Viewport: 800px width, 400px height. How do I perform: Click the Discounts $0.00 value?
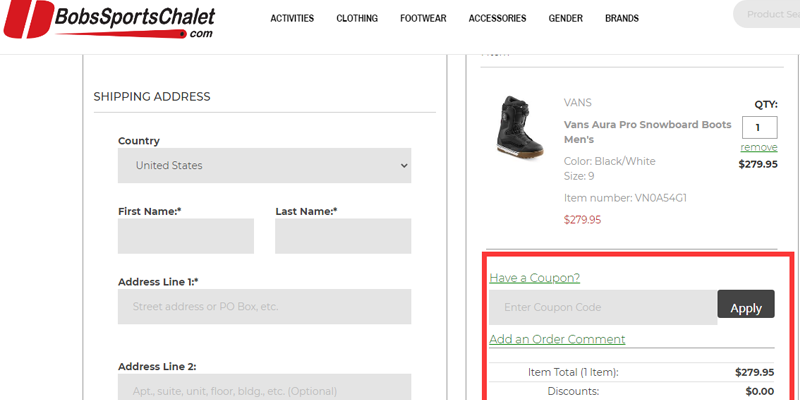click(760, 391)
